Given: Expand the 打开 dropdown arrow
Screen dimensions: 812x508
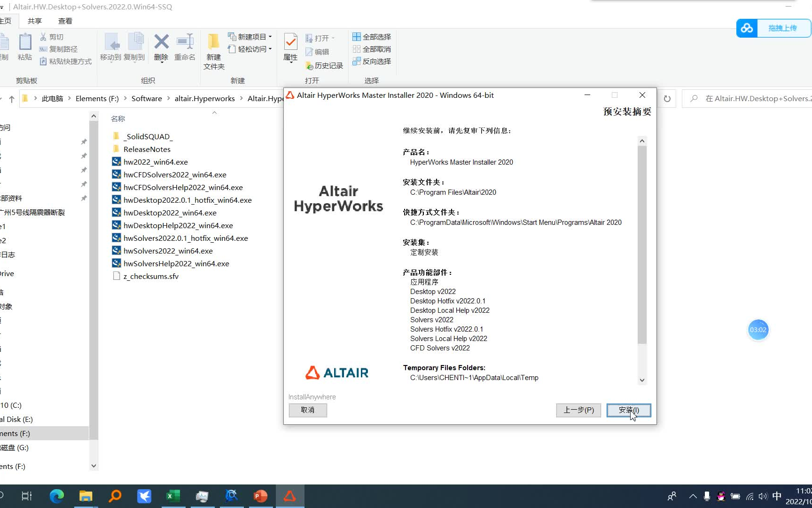Looking at the screenshot, I should pos(333,37).
